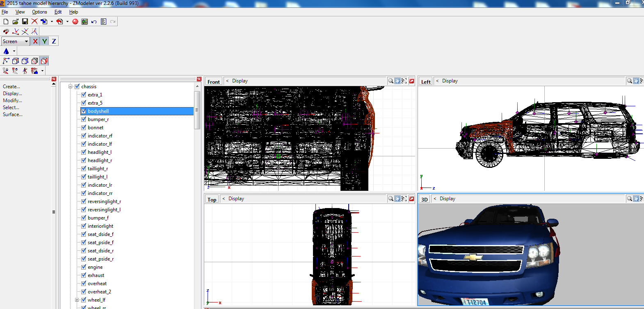
Task: Open the Help menu
Action: [x=73, y=12]
